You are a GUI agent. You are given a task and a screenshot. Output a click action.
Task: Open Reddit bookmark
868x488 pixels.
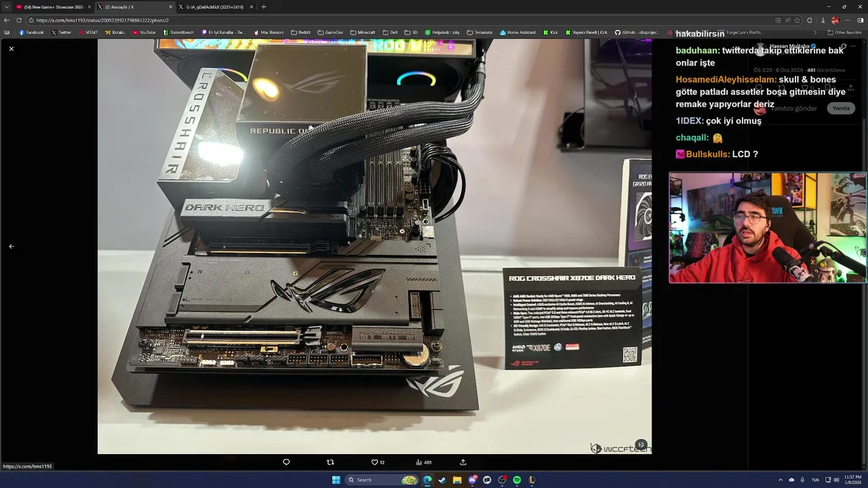pos(300,33)
